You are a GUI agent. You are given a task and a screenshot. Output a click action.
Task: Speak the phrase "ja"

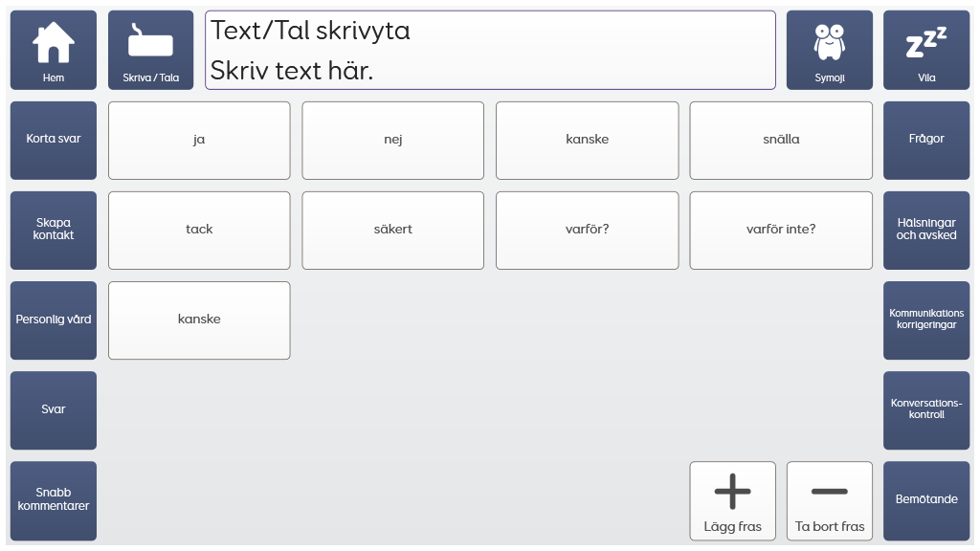[199, 140]
